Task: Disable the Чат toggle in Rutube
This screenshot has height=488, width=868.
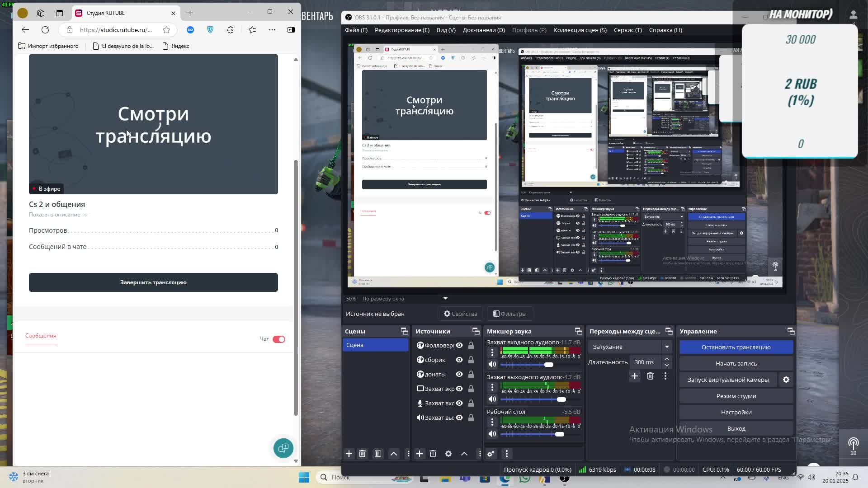Action: [279, 339]
